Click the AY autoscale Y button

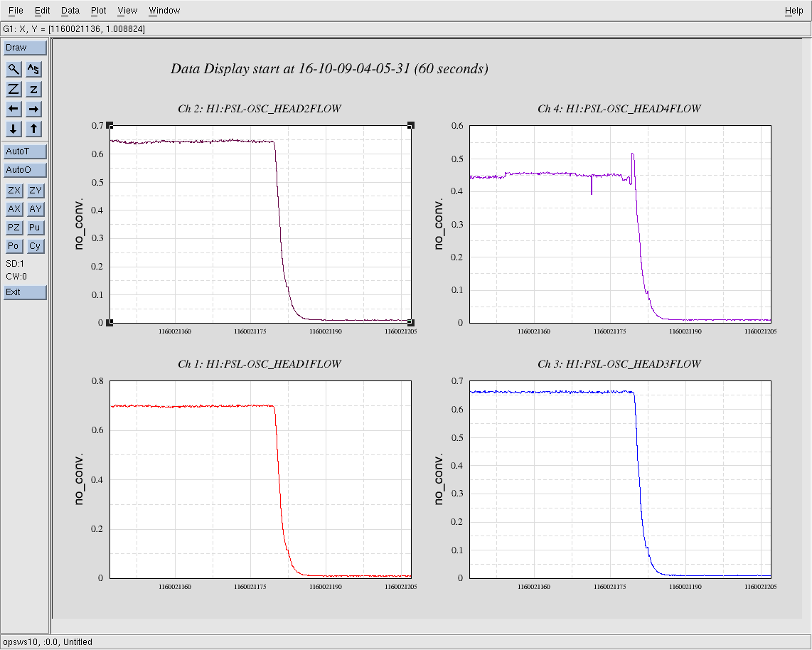tap(36, 209)
